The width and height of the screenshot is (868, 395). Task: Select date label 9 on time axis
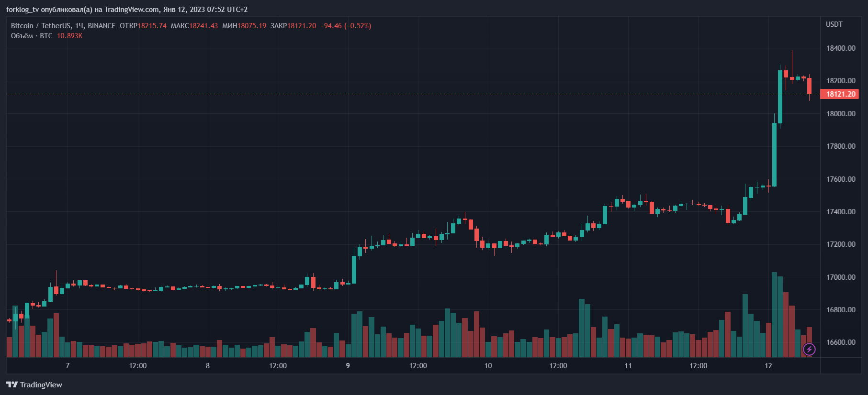(x=348, y=366)
